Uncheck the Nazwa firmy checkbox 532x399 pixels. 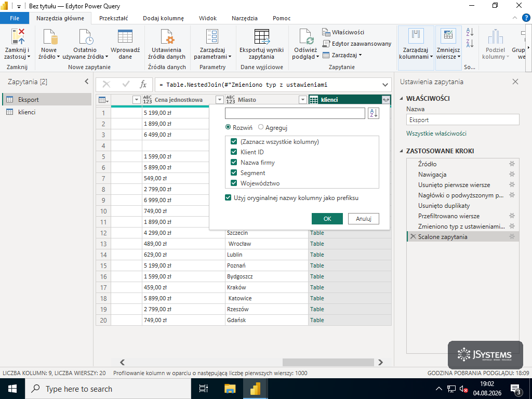(234, 162)
